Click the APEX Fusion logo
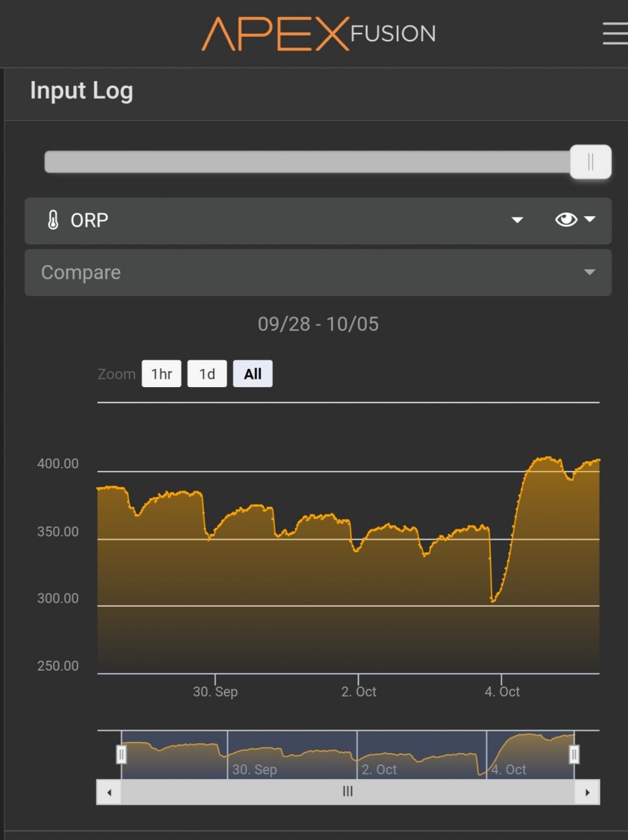This screenshot has width=628, height=840. coord(319,34)
